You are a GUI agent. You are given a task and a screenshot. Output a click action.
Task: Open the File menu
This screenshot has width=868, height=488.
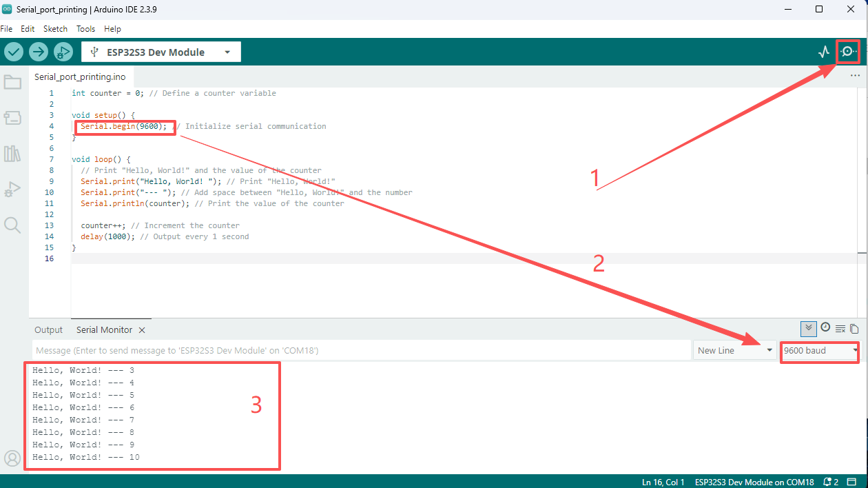coord(6,29)
